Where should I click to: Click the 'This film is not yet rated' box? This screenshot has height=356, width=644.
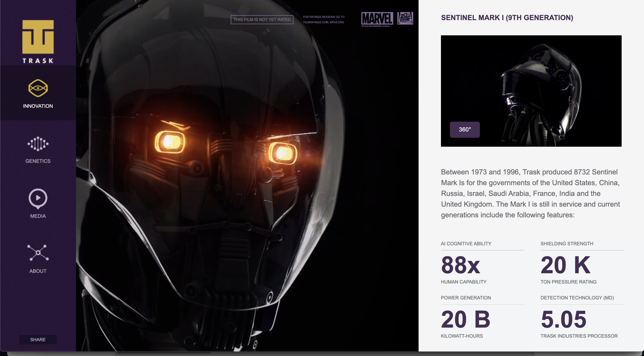[262, 19]
